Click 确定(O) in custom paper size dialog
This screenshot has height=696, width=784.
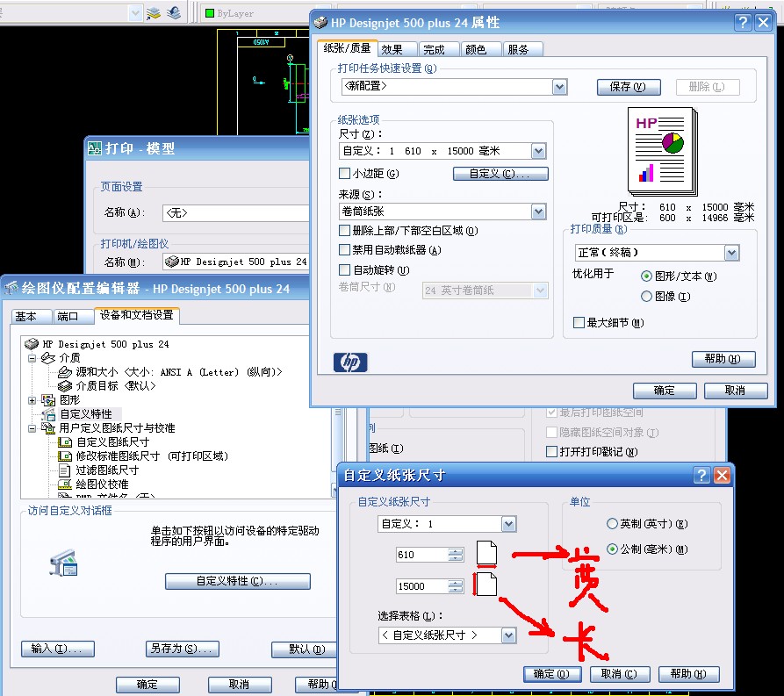[552, 674]
